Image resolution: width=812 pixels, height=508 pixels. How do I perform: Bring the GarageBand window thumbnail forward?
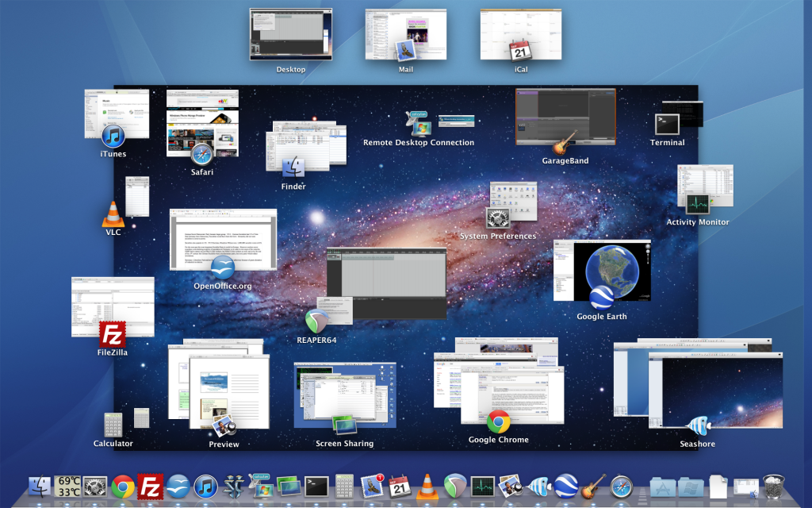click(565, 116)
